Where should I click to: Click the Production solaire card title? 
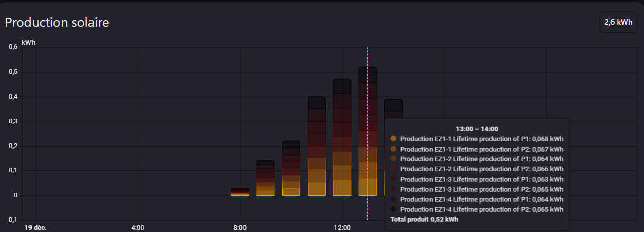[56, 23]
